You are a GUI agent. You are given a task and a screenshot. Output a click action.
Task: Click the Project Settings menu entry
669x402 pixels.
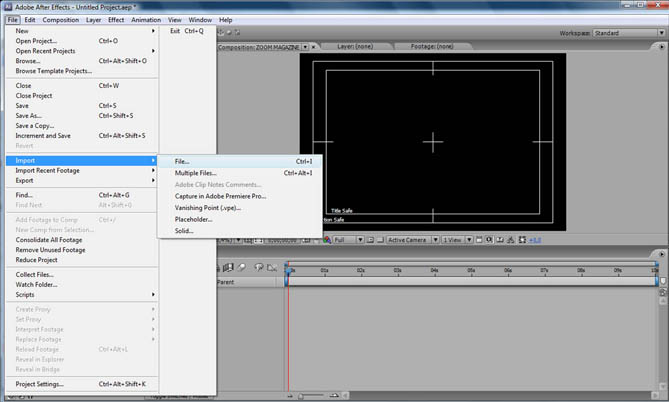coord(40,383)
